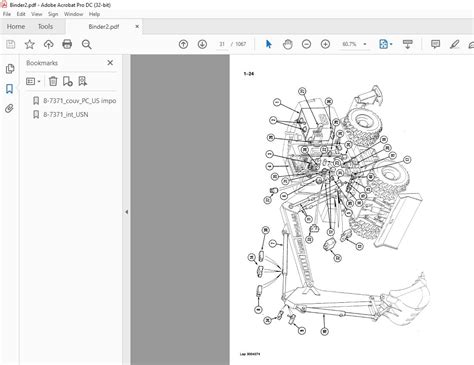Activate the hand pan tool
Image resolution: width=474 pixels, height=365 pixels.
[287, 44]
